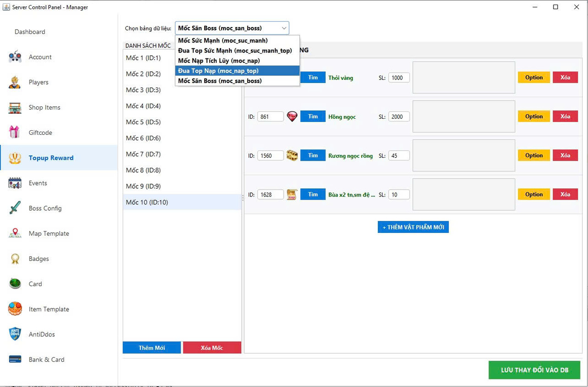Click the Players character icon
Image resolution: width=588 pixels, height=387 pixels.
(x=15, y=82)
